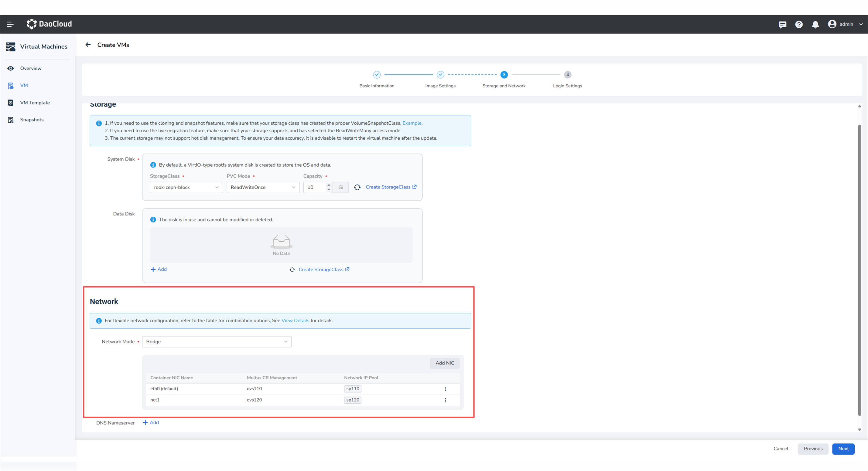Click the VM Template sidebar icon
Screen dimensions: 868x471
click(x=11, y=103)
